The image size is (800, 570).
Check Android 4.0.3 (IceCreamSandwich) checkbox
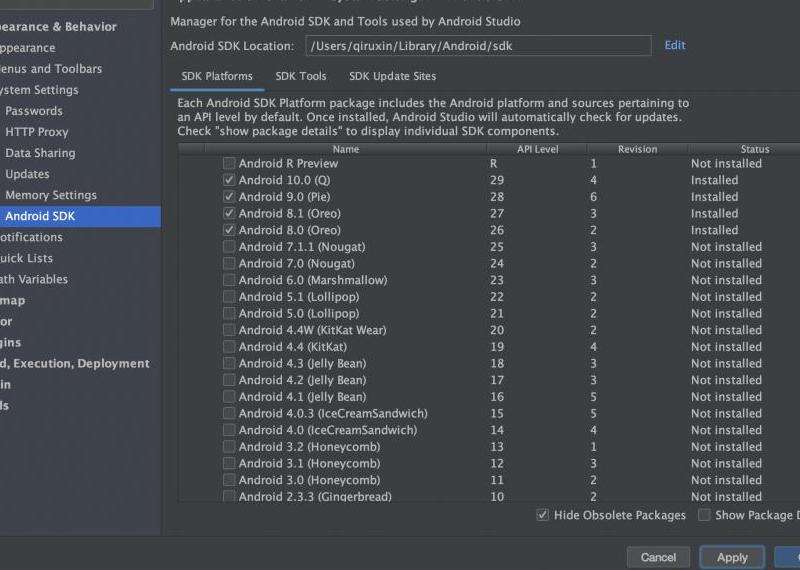229,413
